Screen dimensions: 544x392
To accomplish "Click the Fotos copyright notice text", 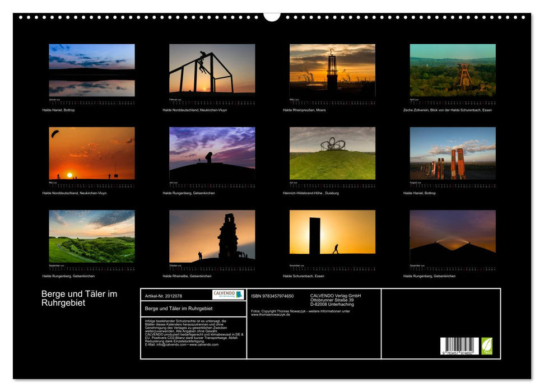I will point(299,311).
